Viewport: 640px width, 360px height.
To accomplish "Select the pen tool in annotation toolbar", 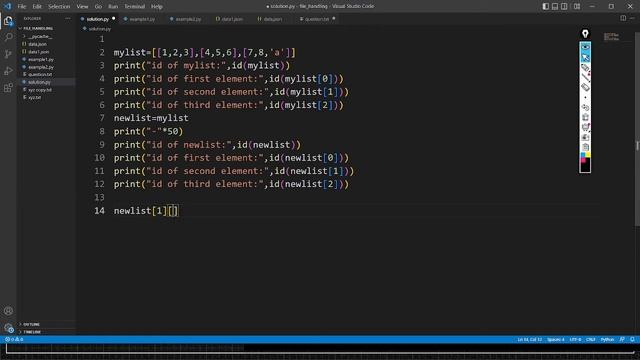I will coord(585,67).
